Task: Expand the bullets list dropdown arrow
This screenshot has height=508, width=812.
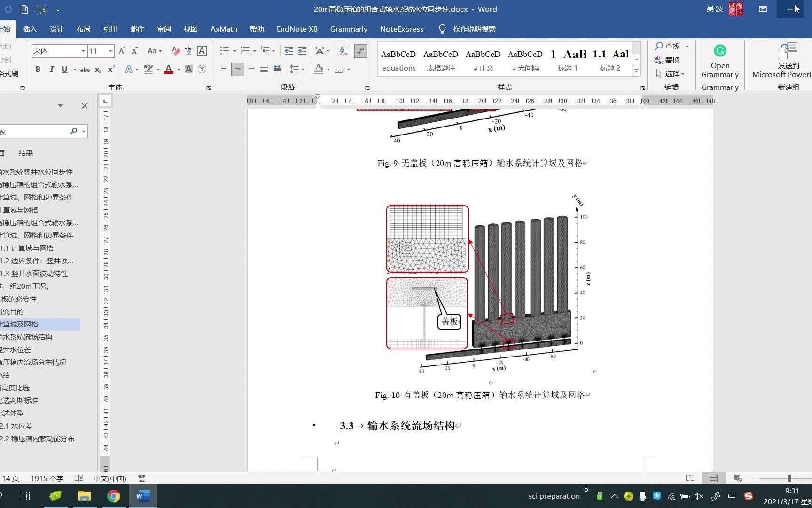Action: 234,50
